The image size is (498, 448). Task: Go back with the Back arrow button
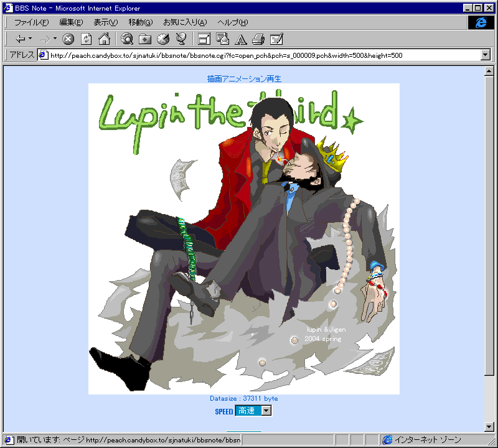21,39
